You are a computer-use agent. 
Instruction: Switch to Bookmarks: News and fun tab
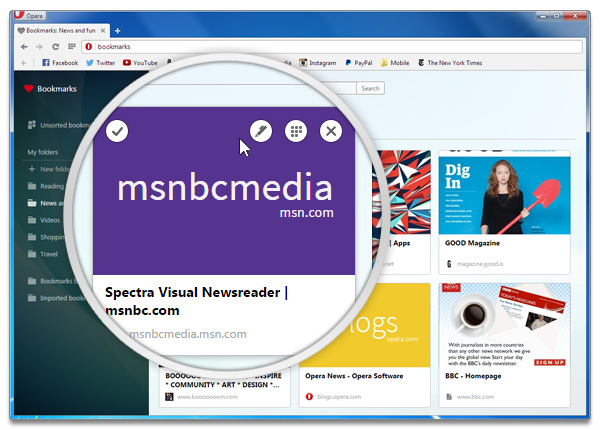pyautogui.click(x=62, y=32)
